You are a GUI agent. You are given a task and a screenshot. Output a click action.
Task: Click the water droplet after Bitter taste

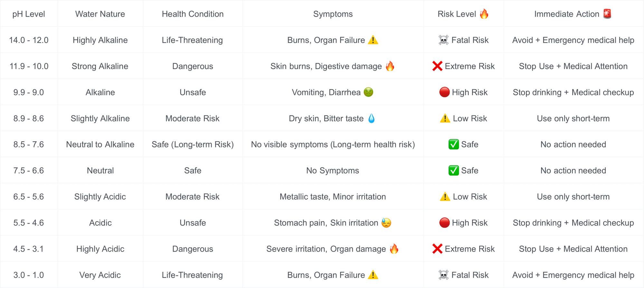pyautogui.click(x=371, y=118)
